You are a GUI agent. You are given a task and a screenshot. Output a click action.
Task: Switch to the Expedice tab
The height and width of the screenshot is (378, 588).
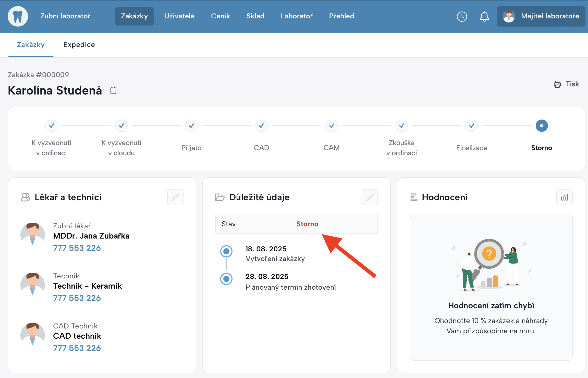coord(79,45)
